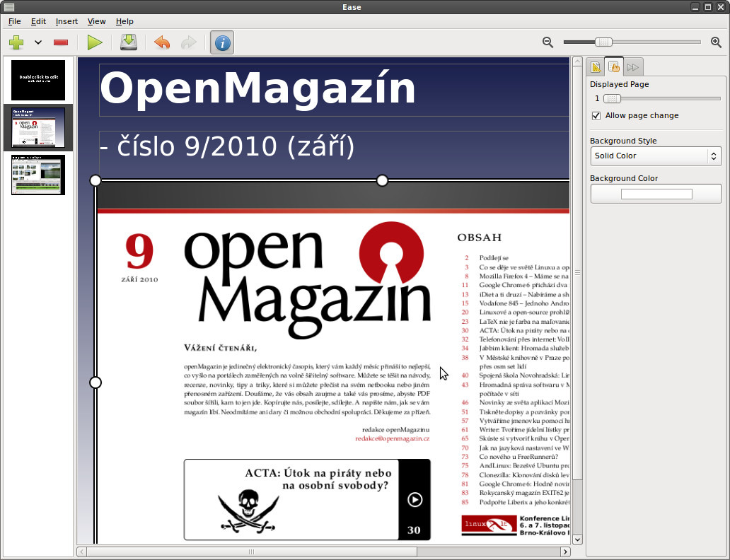Open the Help menu
The width and height of the screenshot is (730, 560).
point(124,21)
